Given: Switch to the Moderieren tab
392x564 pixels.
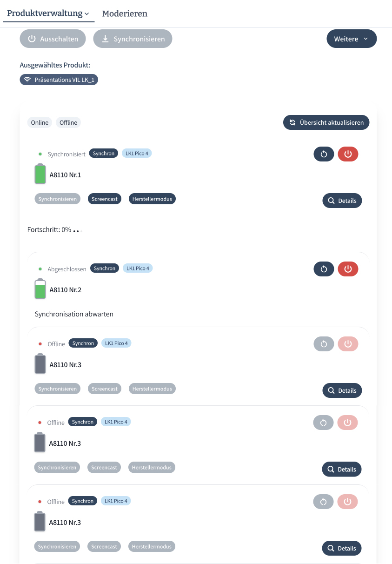Looking at the screenshot, I should 125,13.
